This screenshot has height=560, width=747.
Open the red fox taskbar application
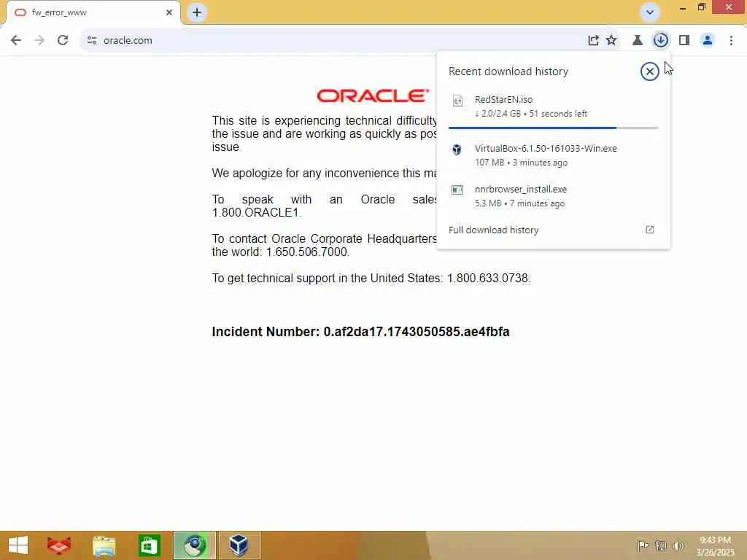(x=58, y=545)
